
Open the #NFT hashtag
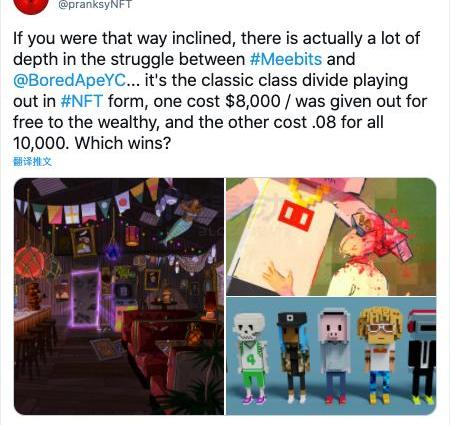tap(82, 101)
